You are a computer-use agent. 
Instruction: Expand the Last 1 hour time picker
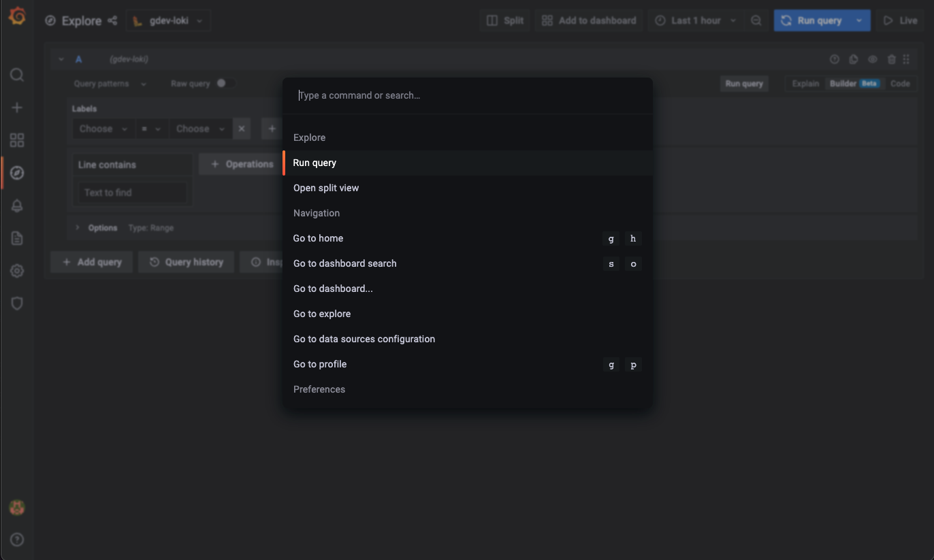[x=695, y=20]
